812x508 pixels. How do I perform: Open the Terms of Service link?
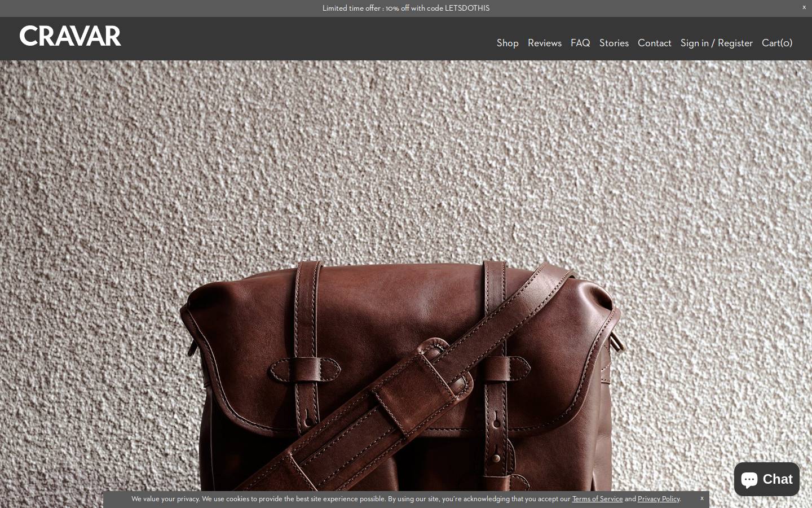click(598, 499)
